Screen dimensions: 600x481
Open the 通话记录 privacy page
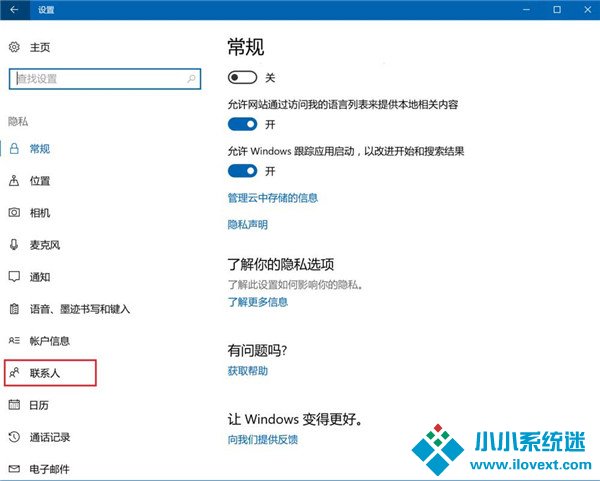click(x=50, y=437)
